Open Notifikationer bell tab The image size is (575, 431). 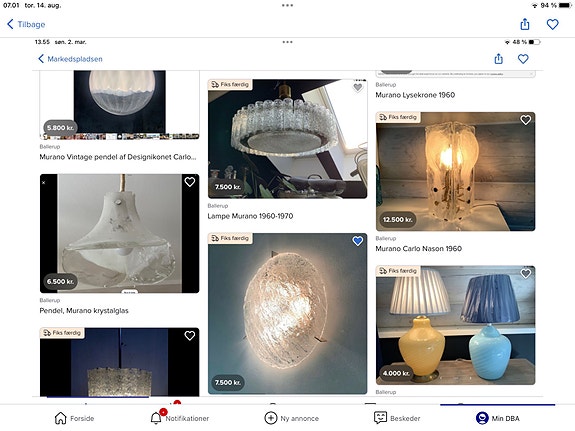180,418
